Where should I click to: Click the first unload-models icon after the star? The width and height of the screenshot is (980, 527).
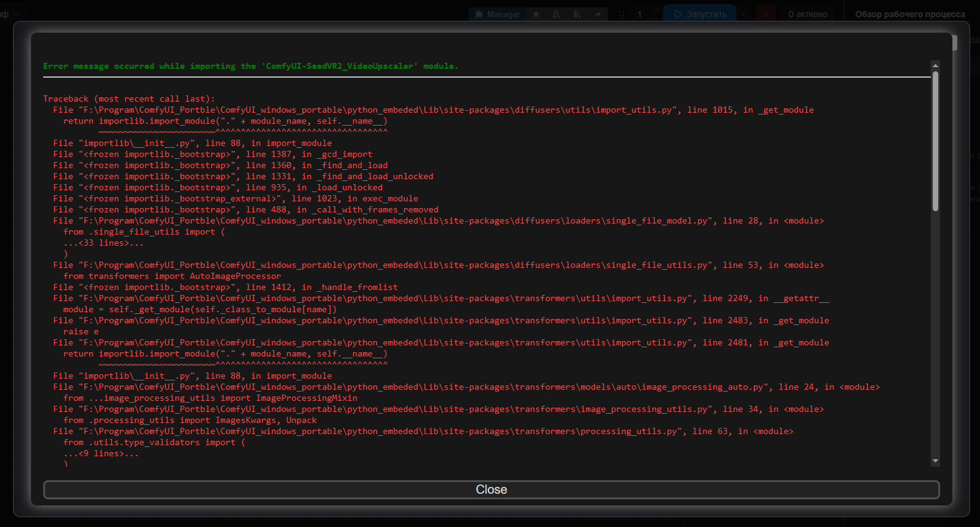click(556, 14)
